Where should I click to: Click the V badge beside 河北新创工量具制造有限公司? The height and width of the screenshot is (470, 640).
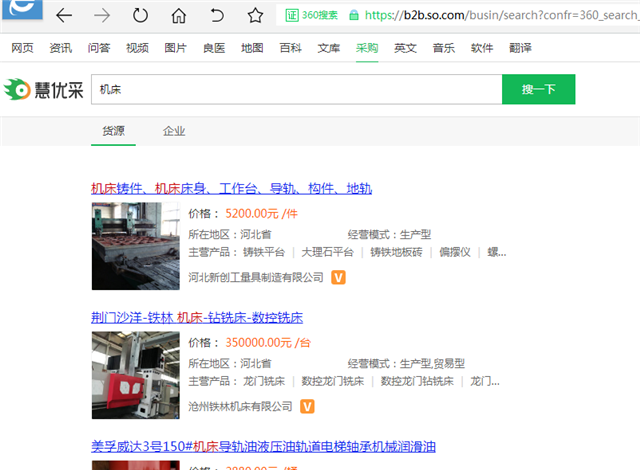coord(338,277)
